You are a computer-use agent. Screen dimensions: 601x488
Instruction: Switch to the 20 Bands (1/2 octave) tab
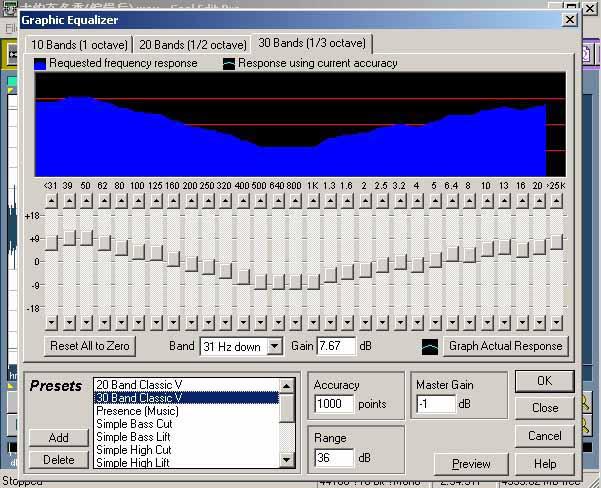[192, 44]
